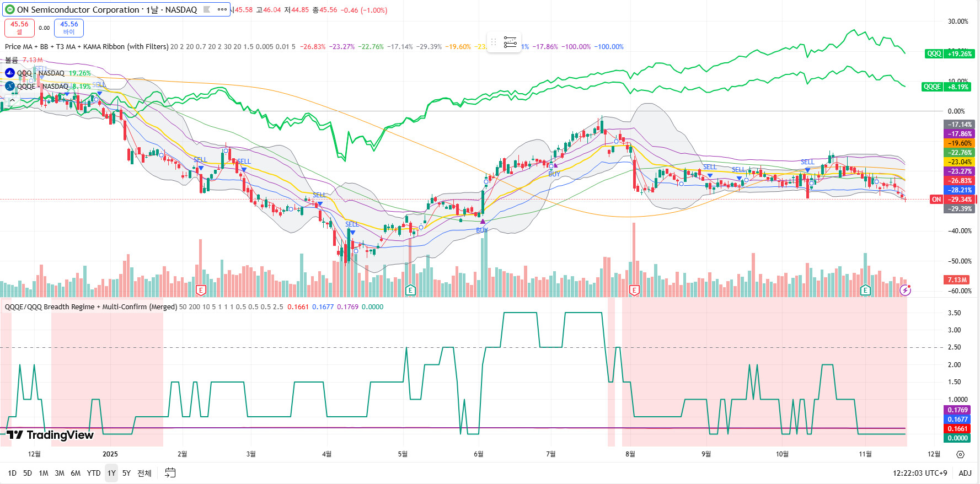This screenshot has width=980, height=484.
Task: Click the -40.00% price axis label
Action: pos(960,231)
